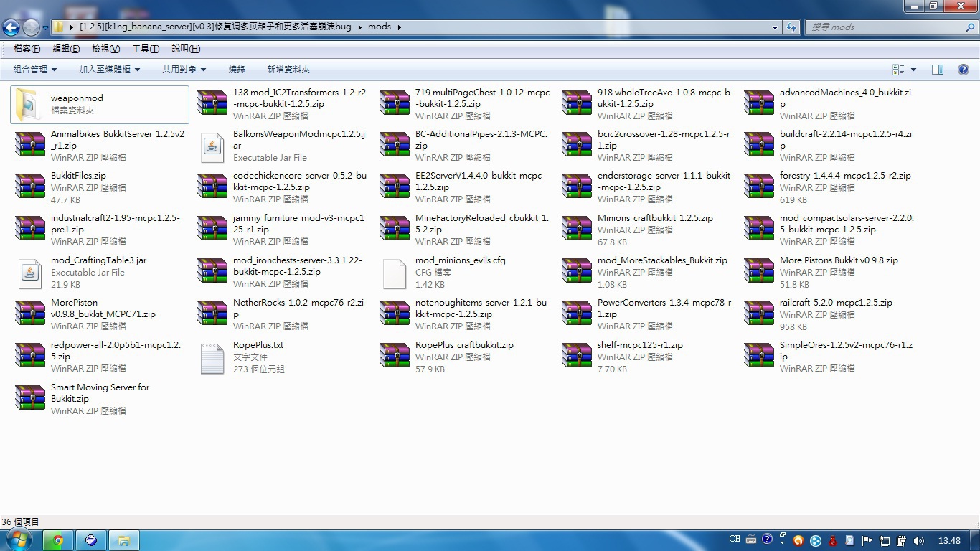Click the change view icon button
The image size is (980, 551).
pos(898,70)
